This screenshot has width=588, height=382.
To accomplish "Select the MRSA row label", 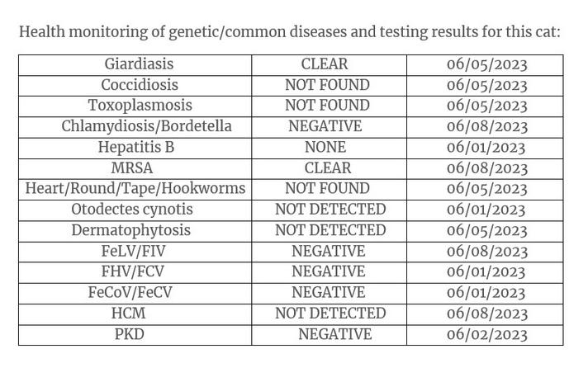I will (x=132, y=167).
